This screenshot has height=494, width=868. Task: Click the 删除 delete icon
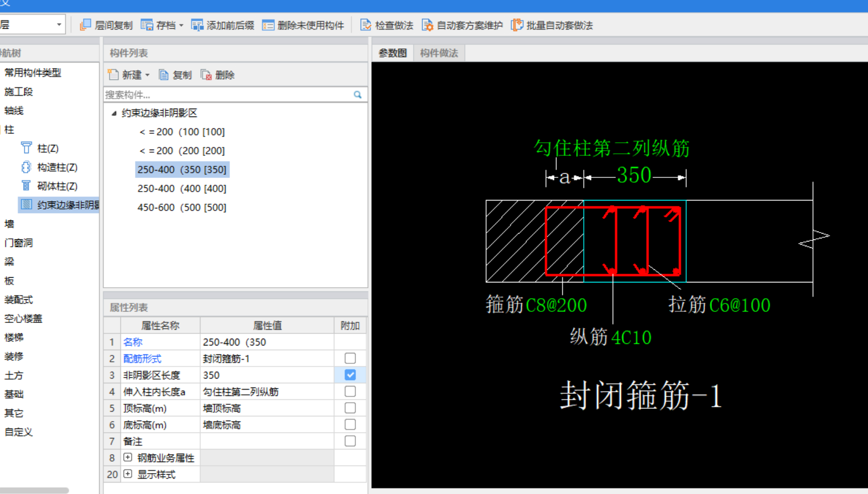tap(206, 75)
